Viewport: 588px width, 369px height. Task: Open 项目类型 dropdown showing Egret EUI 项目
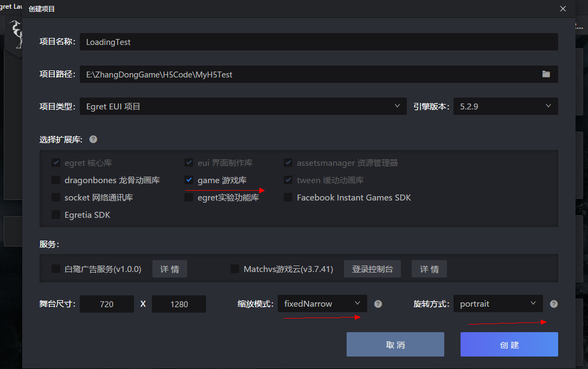(243, 106)
